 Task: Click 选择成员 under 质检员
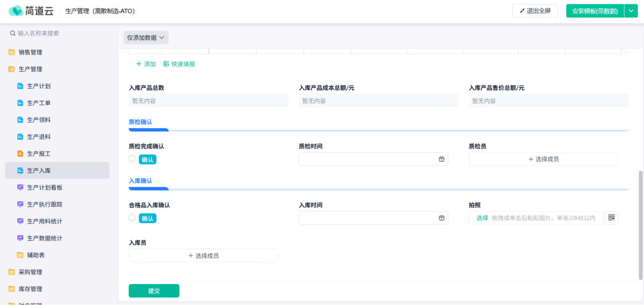click(x=543, y=159)
